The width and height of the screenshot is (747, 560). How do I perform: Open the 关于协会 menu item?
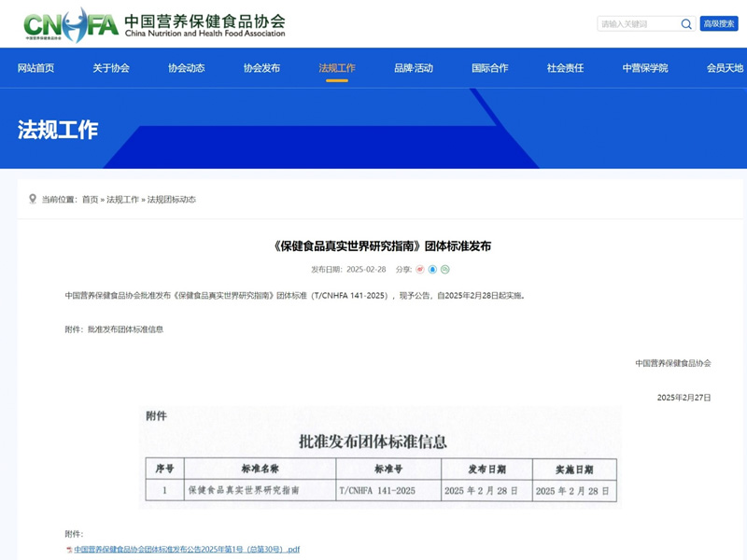click(111, 68)
